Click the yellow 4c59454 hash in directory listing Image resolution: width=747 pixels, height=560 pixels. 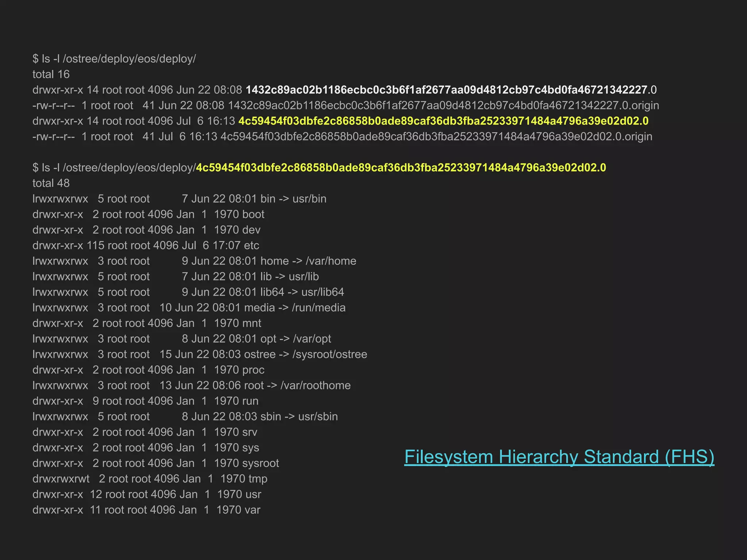click(x=443, y=121)
